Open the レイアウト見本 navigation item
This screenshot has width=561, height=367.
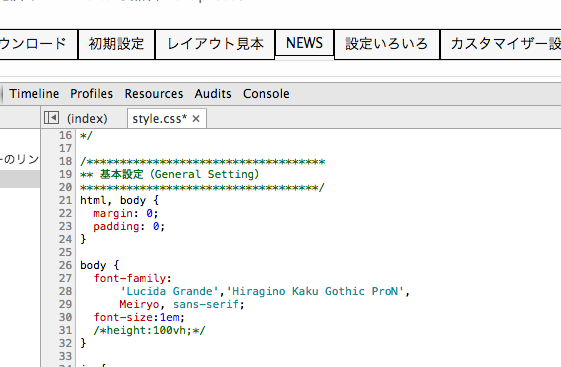point(215,44)
